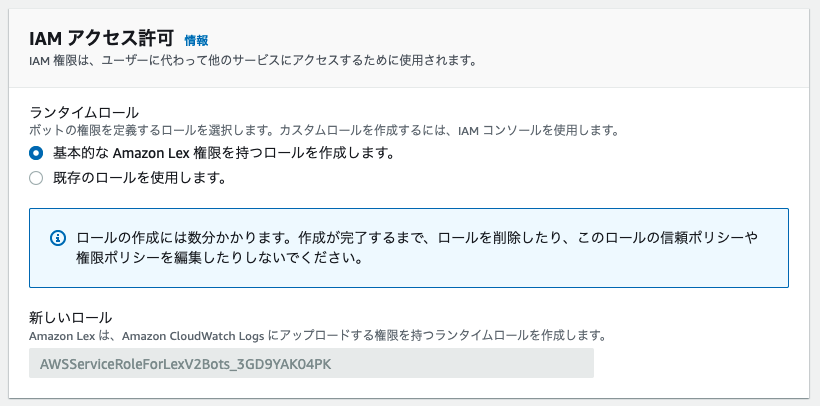Click the label text 既存のロールを使用します

click(x=140, y=178)
